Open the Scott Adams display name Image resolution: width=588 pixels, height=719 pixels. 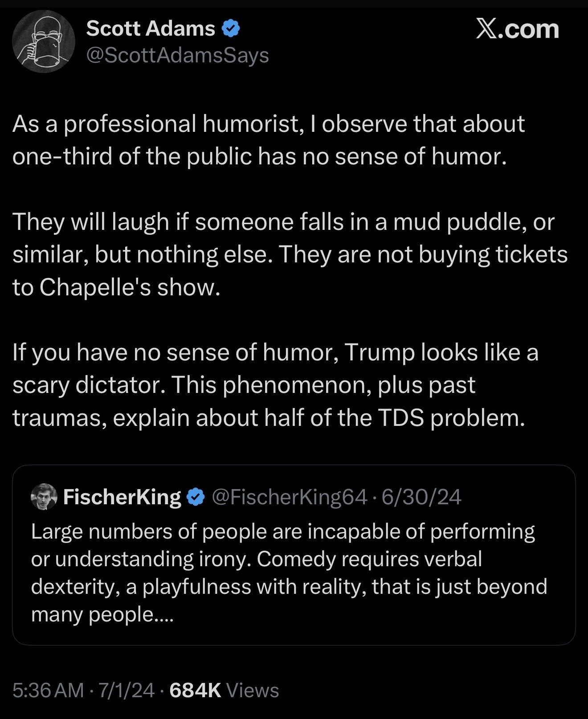(x=151, y=29)
